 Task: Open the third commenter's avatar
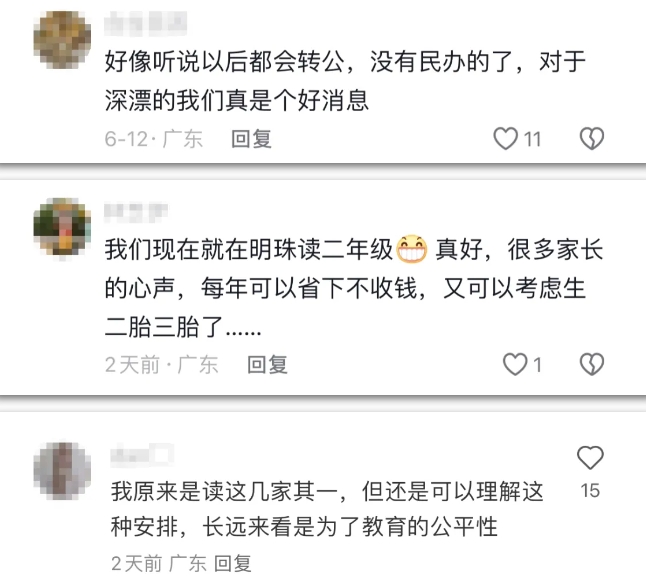(x=62, y=471)
